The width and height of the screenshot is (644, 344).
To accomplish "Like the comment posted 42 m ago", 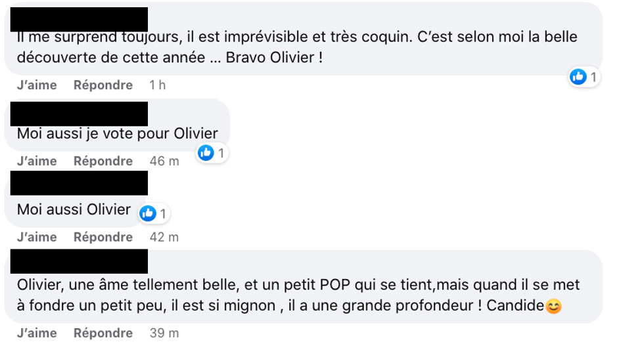I will click(37, 237).
